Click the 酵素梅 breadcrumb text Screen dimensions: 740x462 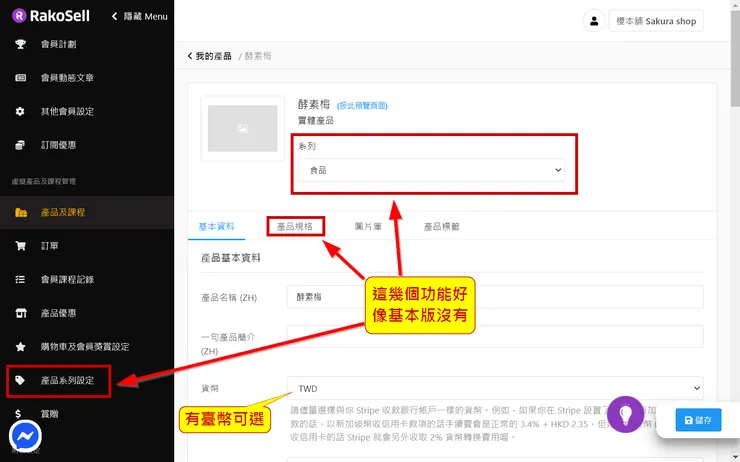pyautogui.click(x=258, y=56)
